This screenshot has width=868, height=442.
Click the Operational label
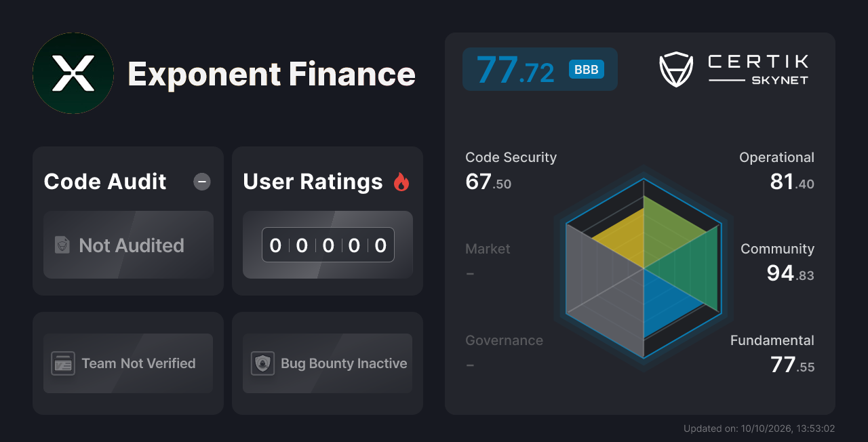point(776,157)
